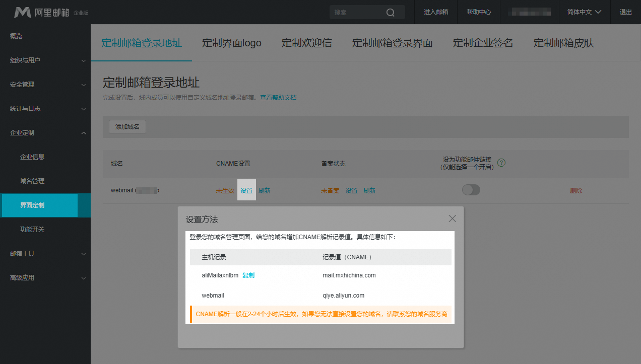Click 刷新 next to CNAME 未生效 status

tap(264, 190)
